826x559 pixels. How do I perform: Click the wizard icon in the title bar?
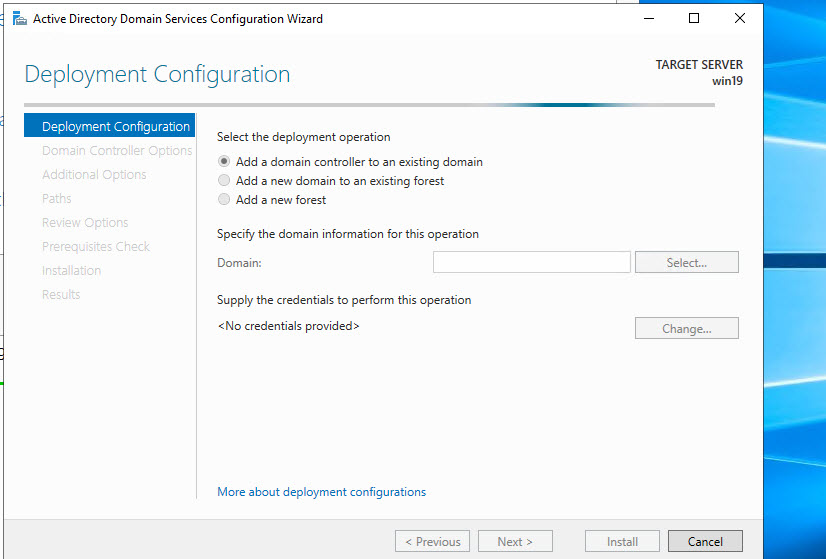17,18
